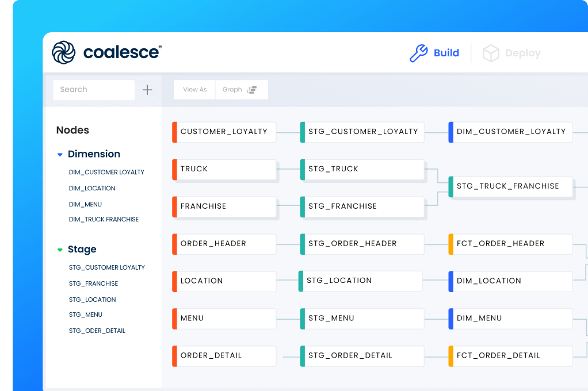Select the FCT_ORDER_HEADER graph node

pyautogui.click(x=510, y=244)
